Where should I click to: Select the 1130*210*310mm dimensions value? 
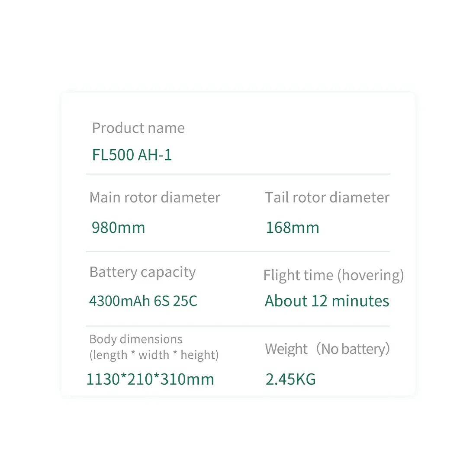pos(150,379)
